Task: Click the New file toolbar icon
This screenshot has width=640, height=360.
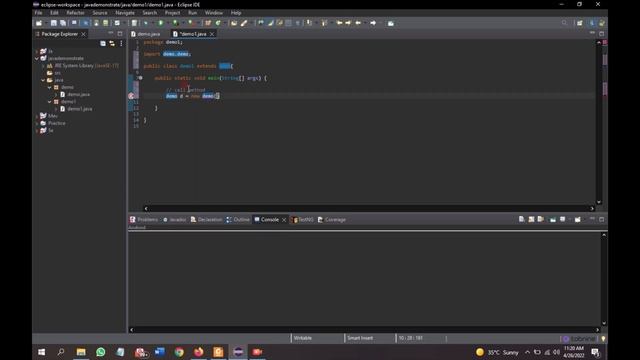Action: pyautogui.click(x=39, y=23)
